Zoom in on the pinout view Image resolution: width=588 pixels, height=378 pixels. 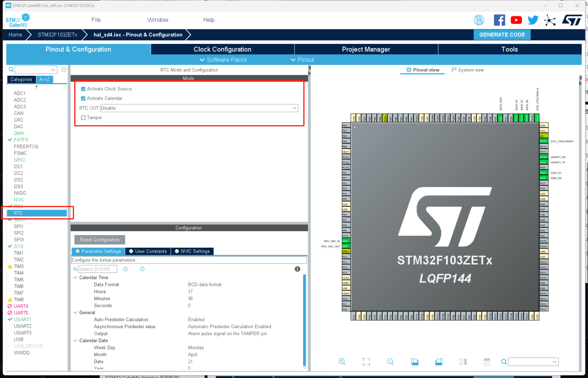(342, 362)
